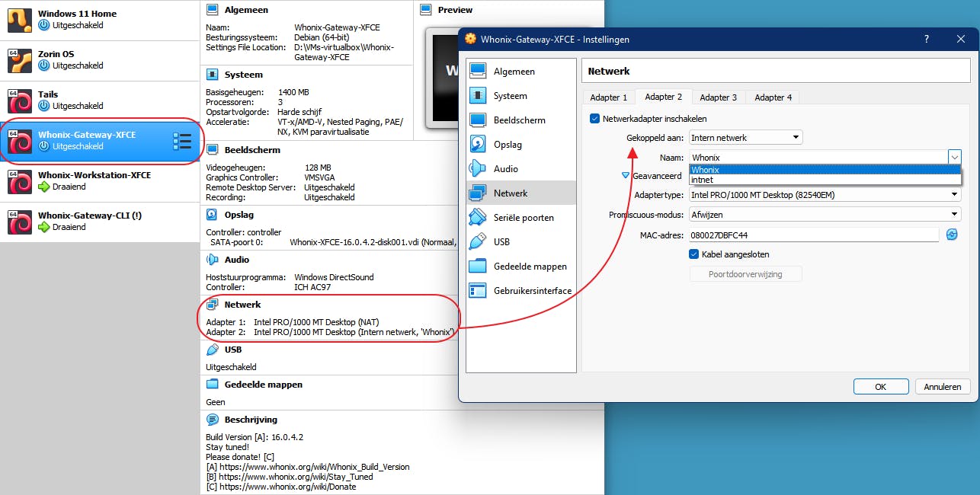
Task: Click the Preview monitor icon
Action: 426,11
